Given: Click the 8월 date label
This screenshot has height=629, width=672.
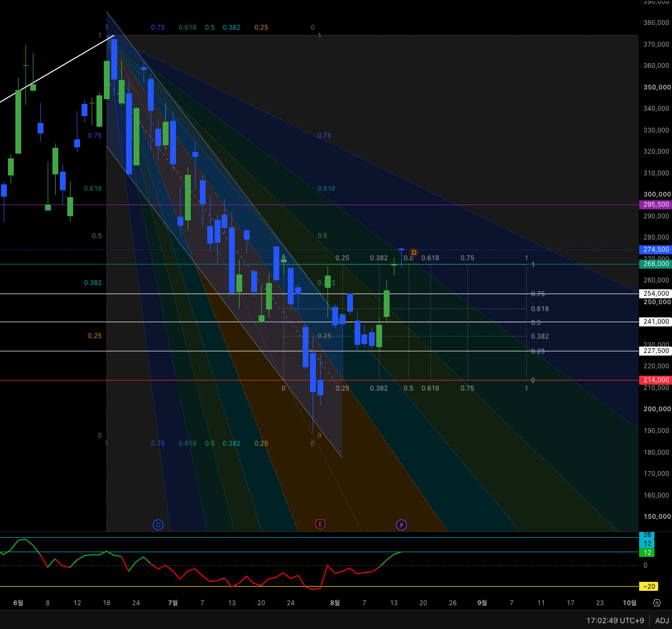Looking at the screenshot, I should pos(335,603).
